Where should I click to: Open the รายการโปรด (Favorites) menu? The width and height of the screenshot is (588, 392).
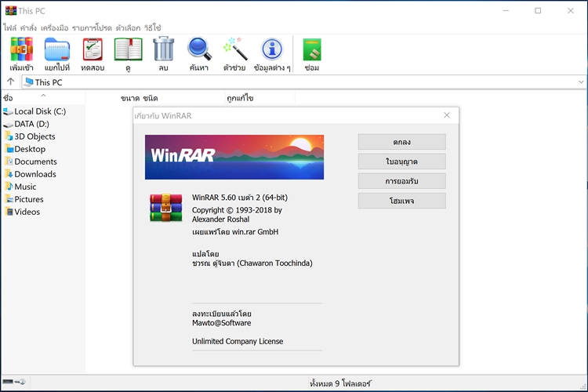pos(92,27)
